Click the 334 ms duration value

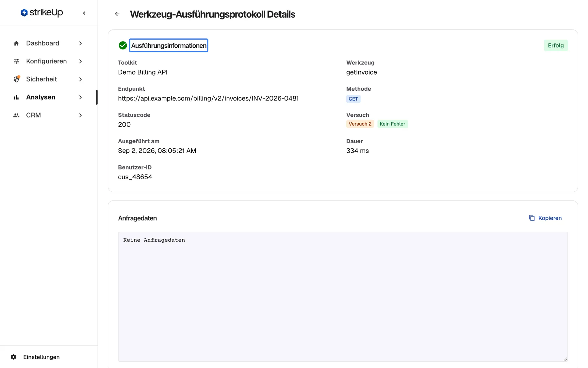tap(357, 151)
